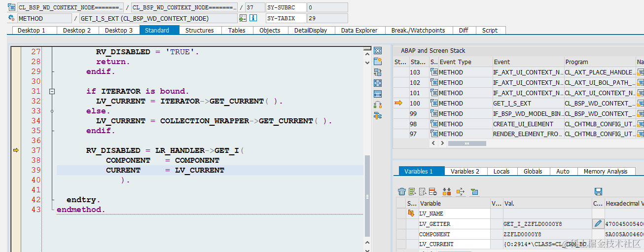The height and width of the screenshot is (252, 644).
Task: Click the green filter layout icon in the variables toolbar
Action: tap(474, 191)
